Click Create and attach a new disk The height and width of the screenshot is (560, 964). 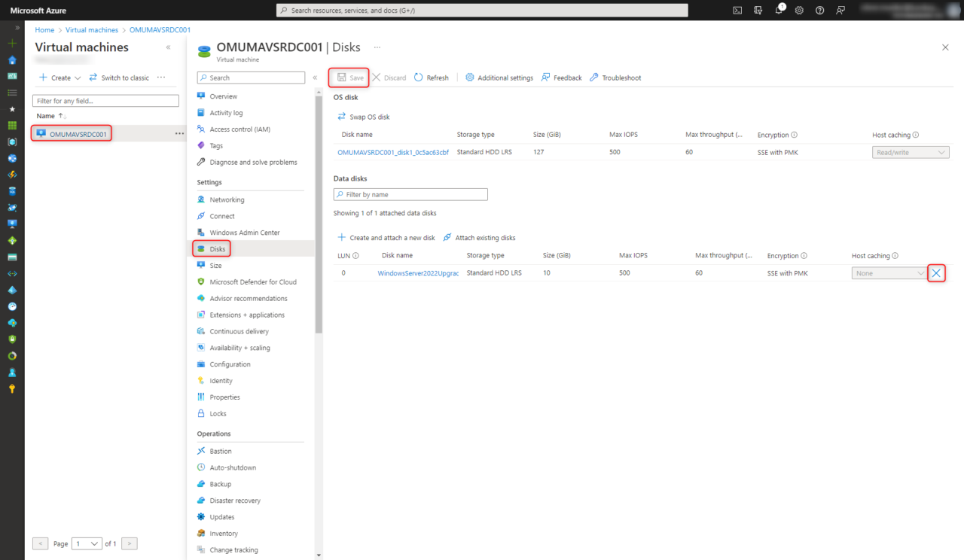point(386,237)
